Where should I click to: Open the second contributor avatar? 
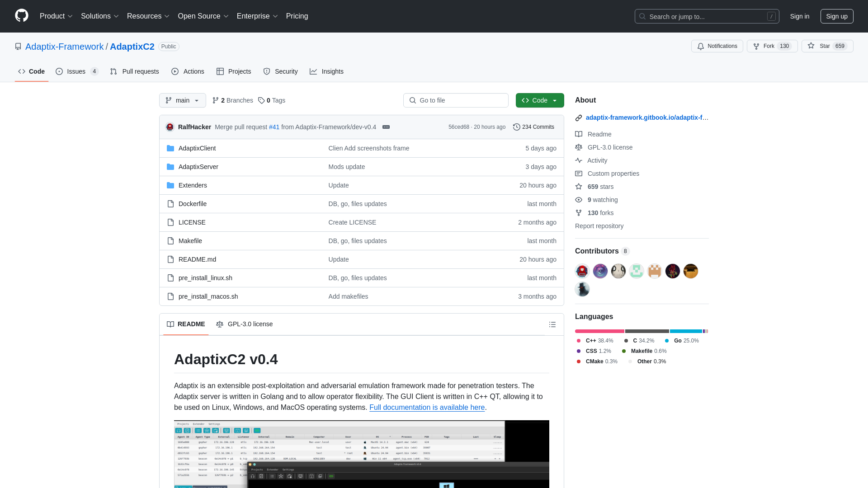tap(600, 271)
